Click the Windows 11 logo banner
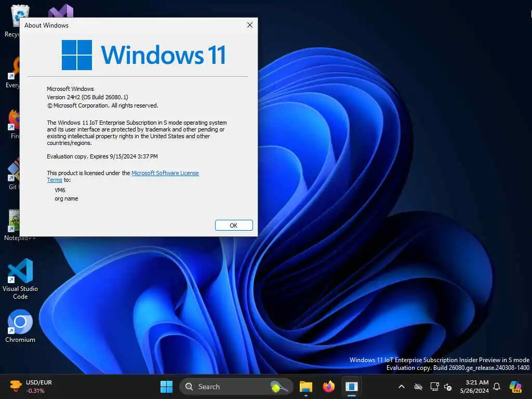This screenshot has width=532, height=399. pos(144,55)
